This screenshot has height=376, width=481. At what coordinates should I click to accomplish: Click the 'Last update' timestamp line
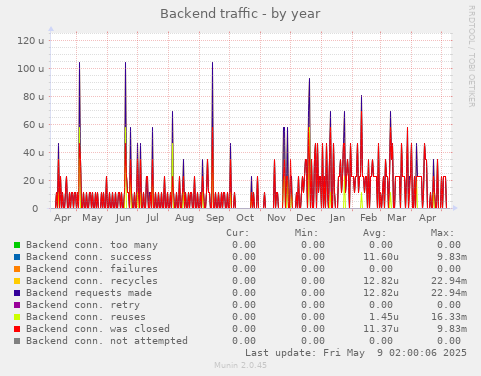[356, 353]
